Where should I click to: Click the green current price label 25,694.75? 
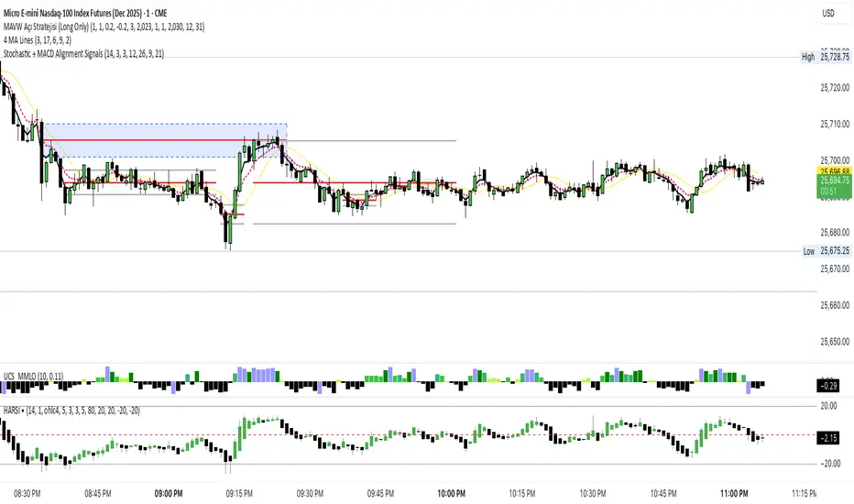[833, 183]
